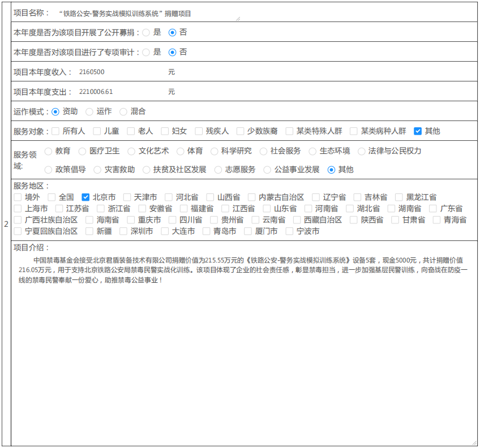Select 否 for 专项审计 question
This screenshot has width=480, height=448.
click(x=173, y=52)
